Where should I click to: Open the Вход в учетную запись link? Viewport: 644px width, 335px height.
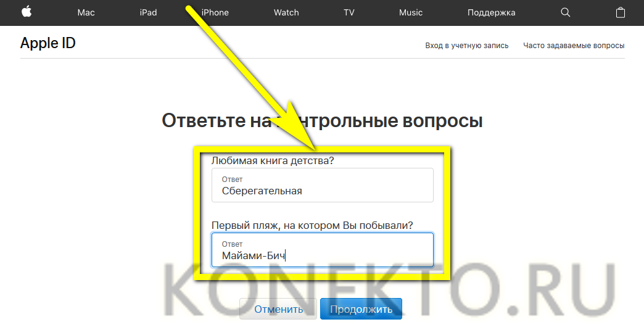pos(466,46)
